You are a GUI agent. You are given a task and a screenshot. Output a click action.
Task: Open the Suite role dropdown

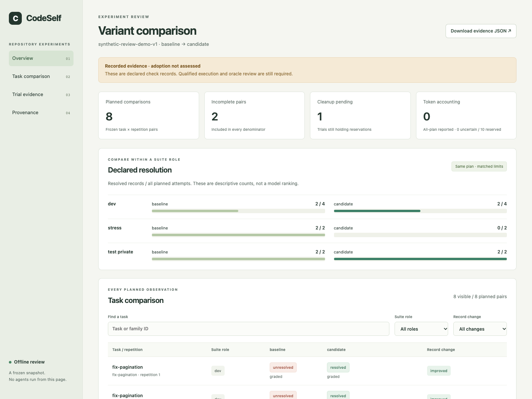[421, 329]
